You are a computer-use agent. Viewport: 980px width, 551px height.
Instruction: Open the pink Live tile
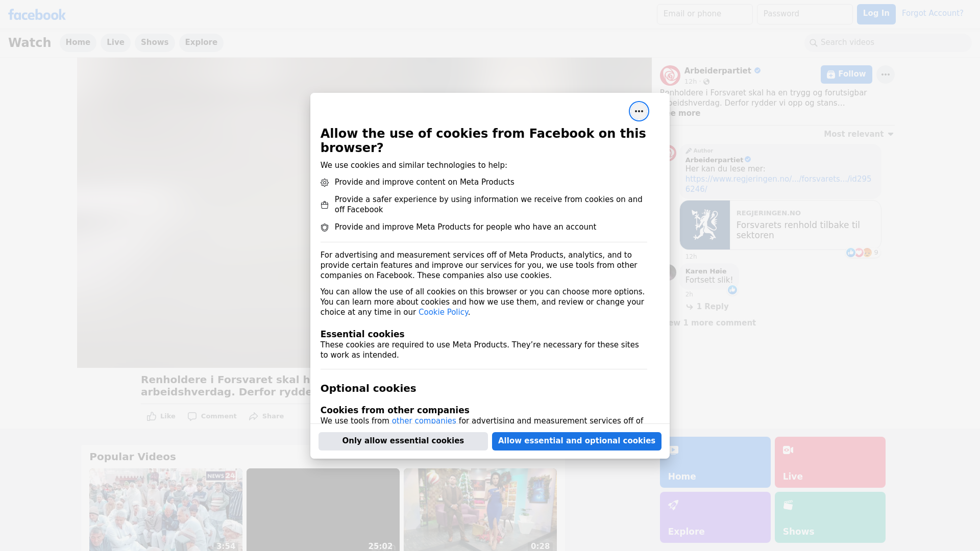coord(829,462)
